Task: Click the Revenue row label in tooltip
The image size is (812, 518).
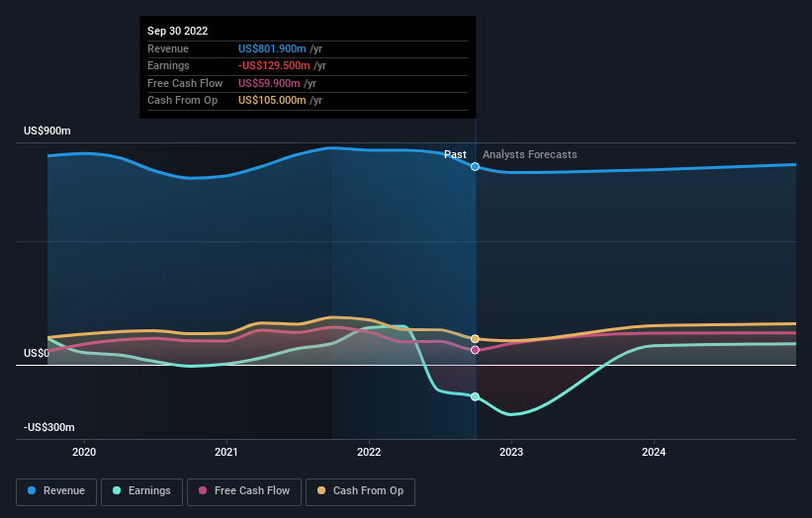Action: pyautogui.click(x=168, y=48)
